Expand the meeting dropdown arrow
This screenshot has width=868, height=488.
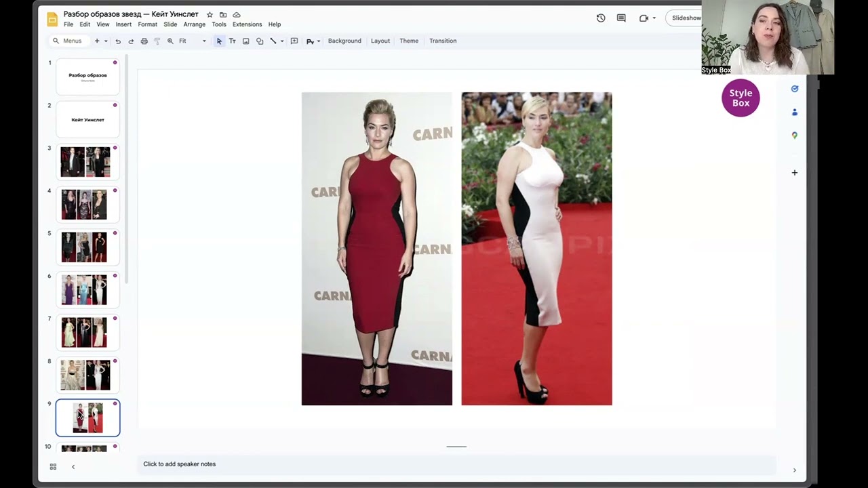654,18
